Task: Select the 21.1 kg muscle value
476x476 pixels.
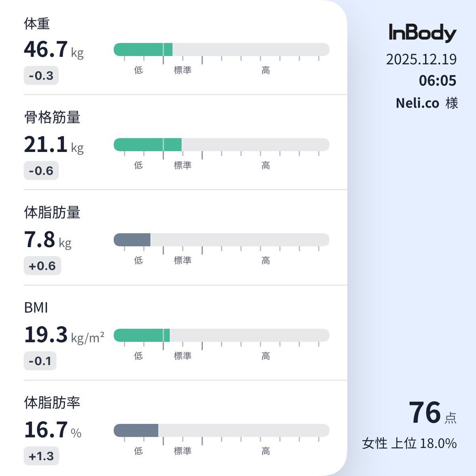Action: (54, 145)
